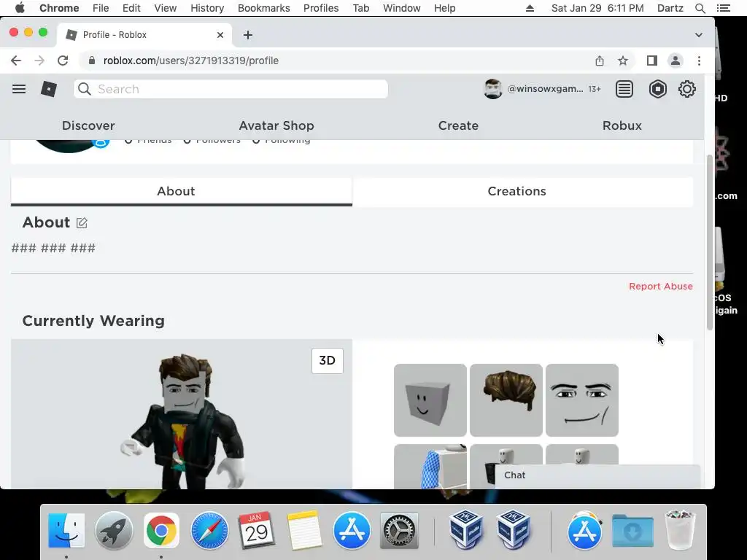Select the smirking face item thumbnail

click(x=582, y=400)
